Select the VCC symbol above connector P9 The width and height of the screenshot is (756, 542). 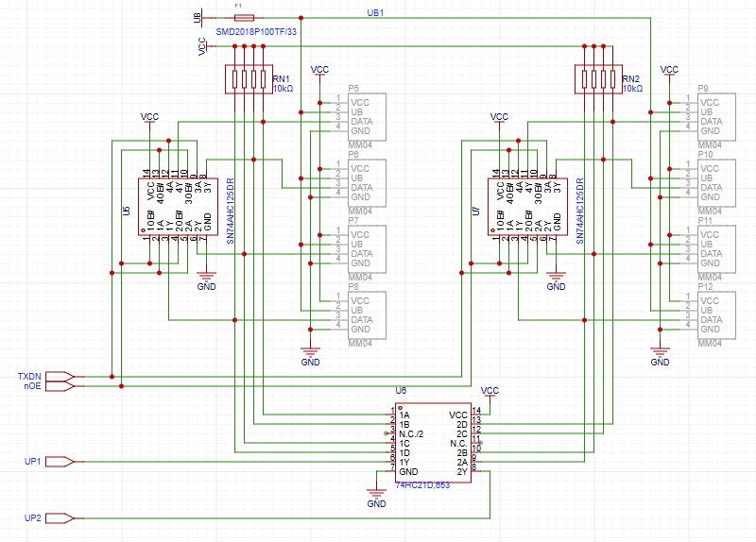tap(669, 73)
